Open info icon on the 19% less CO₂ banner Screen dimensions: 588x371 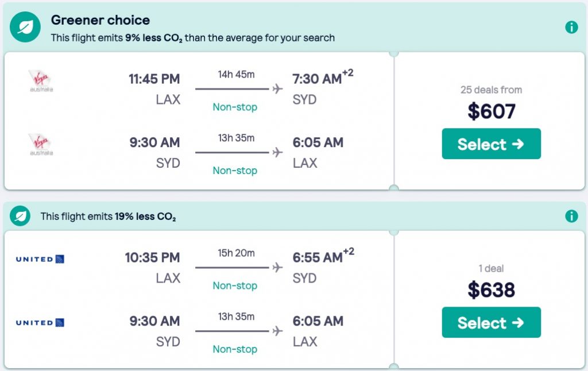coord(571,216)
